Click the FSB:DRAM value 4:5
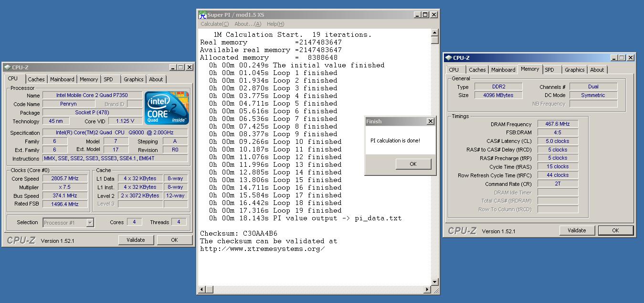This screenshot has height=303, width=644. (x=558, y=132)
